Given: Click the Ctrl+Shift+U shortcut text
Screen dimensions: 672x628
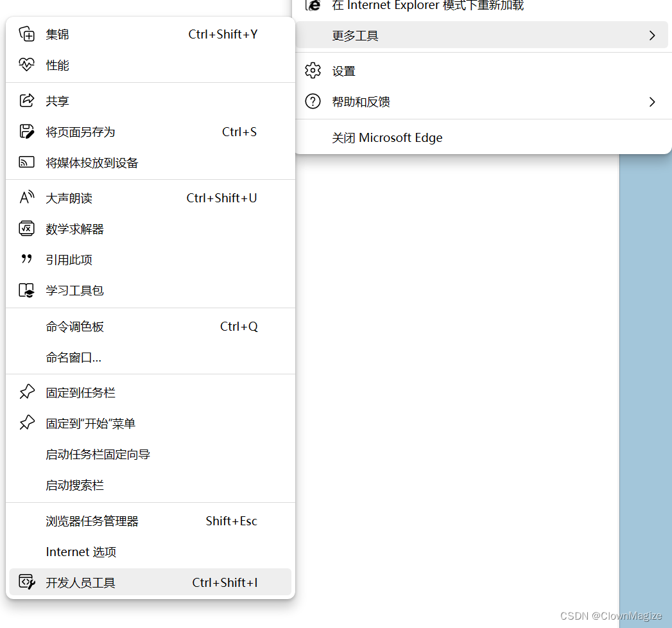Looking at the screenshot, I should [x=221, y=198].
